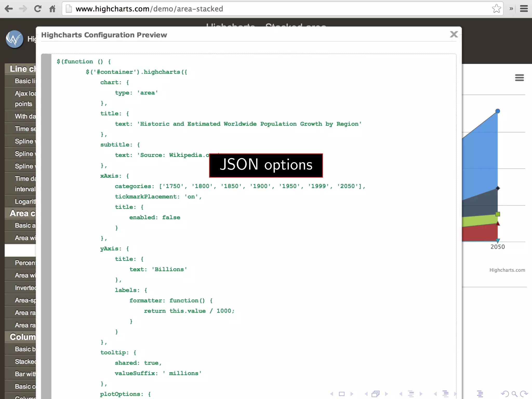Click the blue circle marker on the chart
Screen dimensions: 532x399
(498, 111)
